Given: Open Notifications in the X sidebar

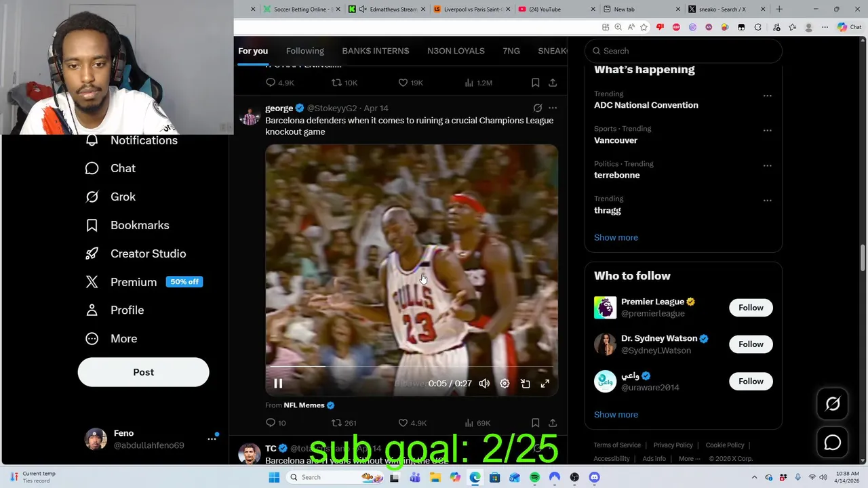Looking at the screenshot, I should click(x=132, y=140).
